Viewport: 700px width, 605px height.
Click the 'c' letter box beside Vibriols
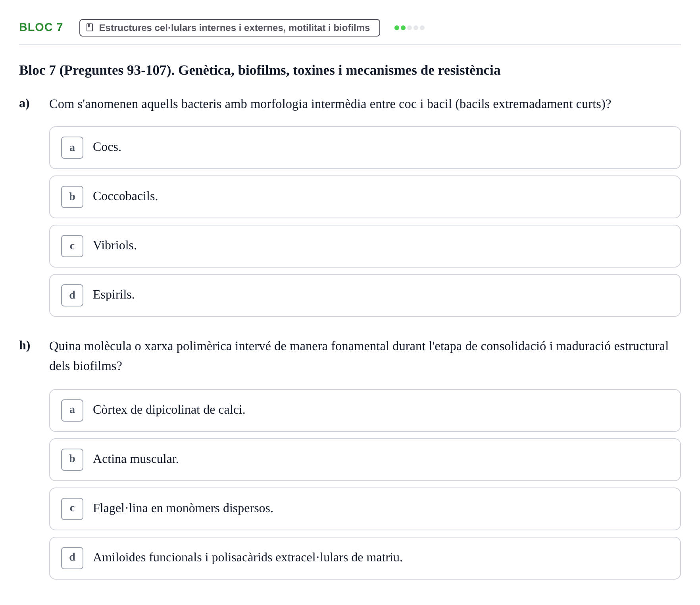(x=72, y=246)
